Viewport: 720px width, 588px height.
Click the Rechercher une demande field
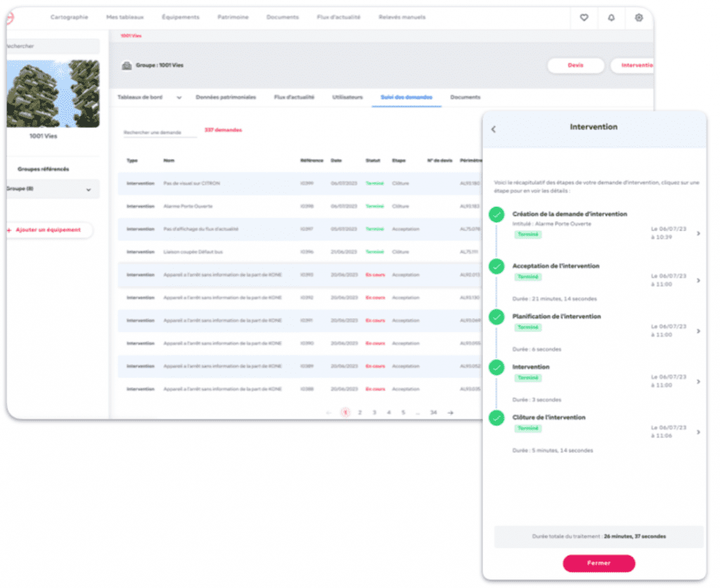tap(159, 132)
